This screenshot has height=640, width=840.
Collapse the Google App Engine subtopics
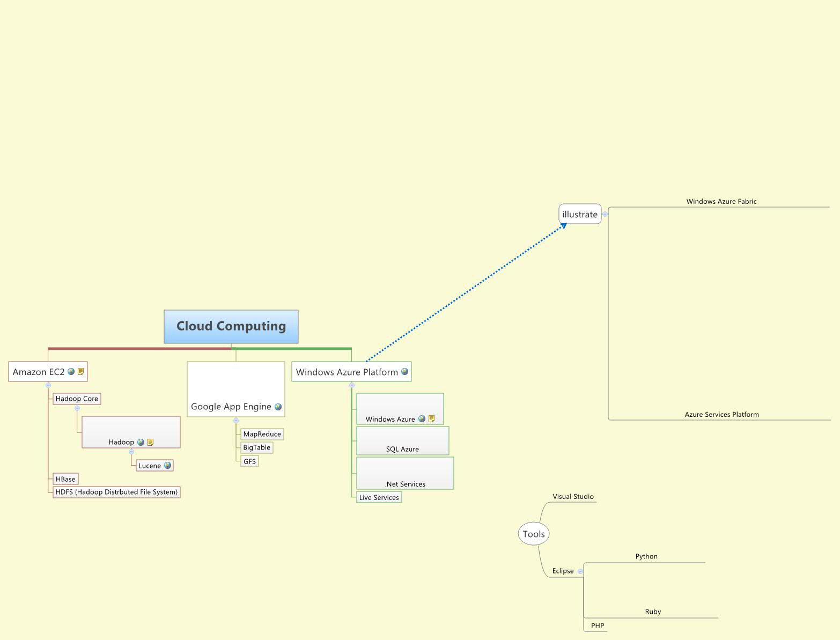click(236, 420)
